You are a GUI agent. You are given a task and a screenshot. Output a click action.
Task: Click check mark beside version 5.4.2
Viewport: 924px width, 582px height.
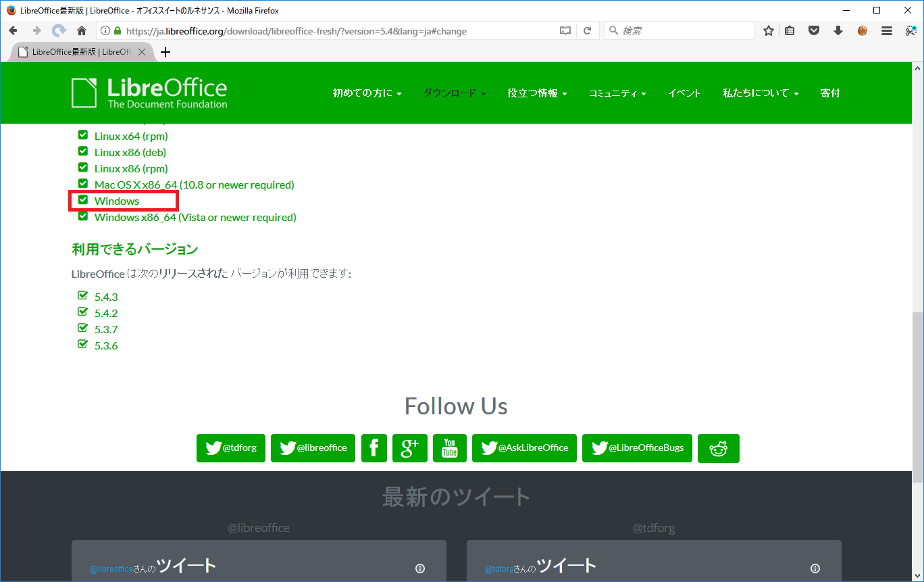(x=83, y=312)
